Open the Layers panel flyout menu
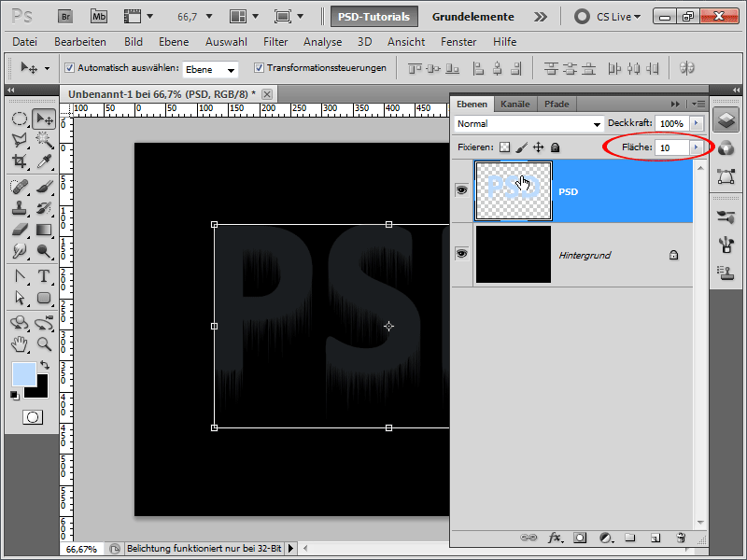Screen dimensions: 747x560 pos(698,104)
